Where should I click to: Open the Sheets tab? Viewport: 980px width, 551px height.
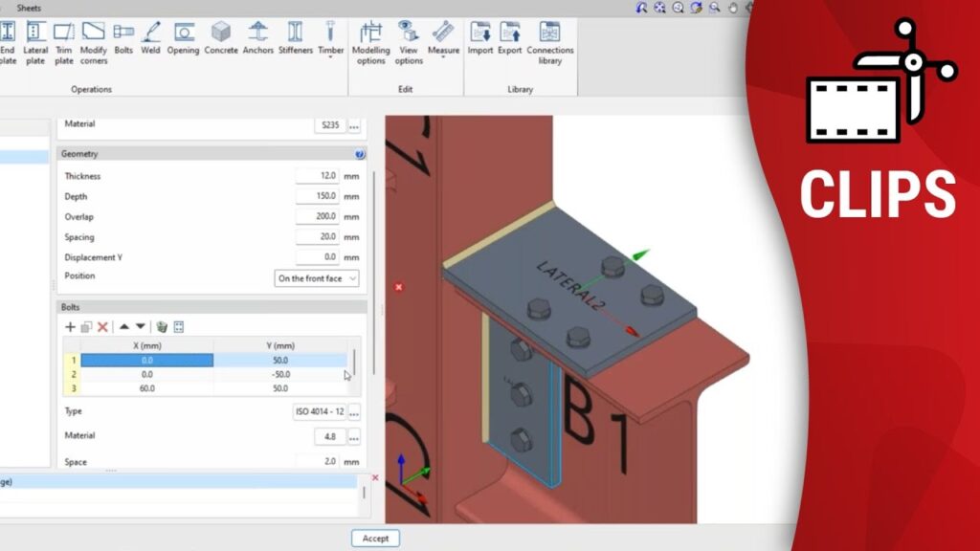29,8
